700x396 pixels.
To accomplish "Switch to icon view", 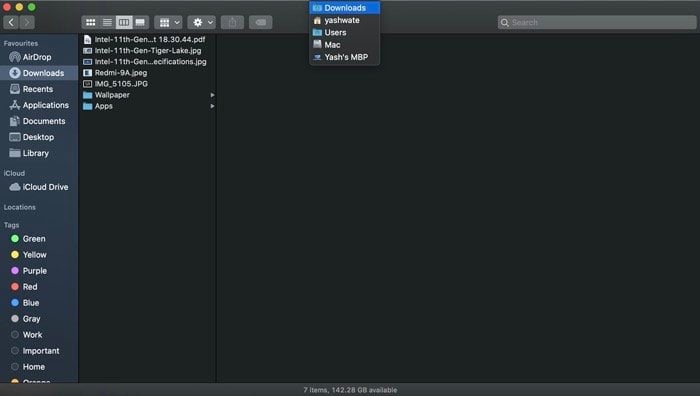I will click(x=90, y=22).
